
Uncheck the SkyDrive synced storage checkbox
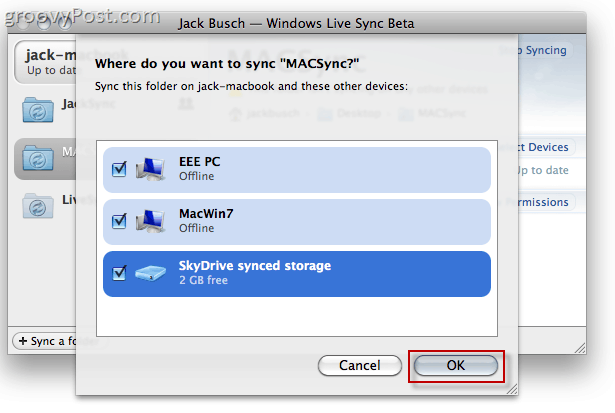[119, 273]
